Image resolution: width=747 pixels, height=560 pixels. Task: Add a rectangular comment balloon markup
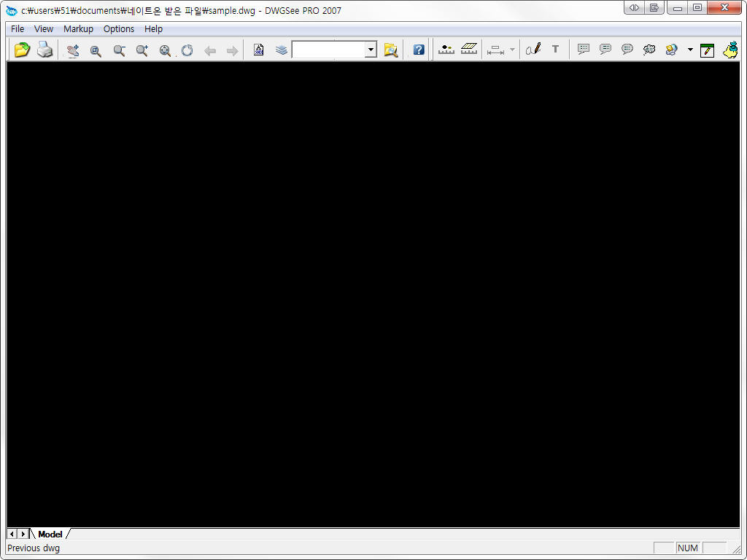click(584, 49)
